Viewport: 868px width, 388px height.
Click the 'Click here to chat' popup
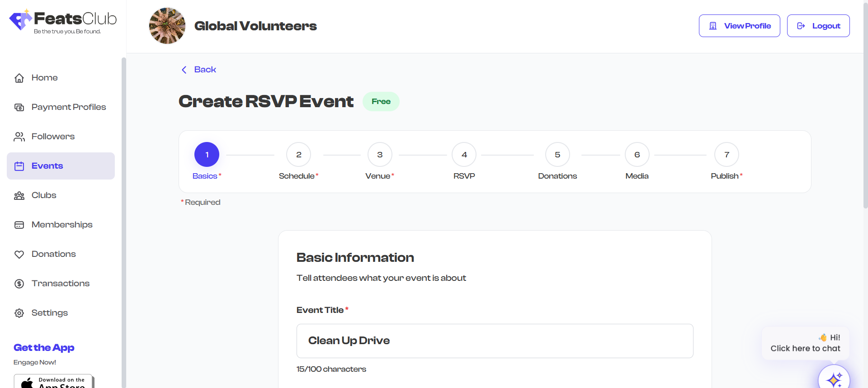click(x=806, y=343)
